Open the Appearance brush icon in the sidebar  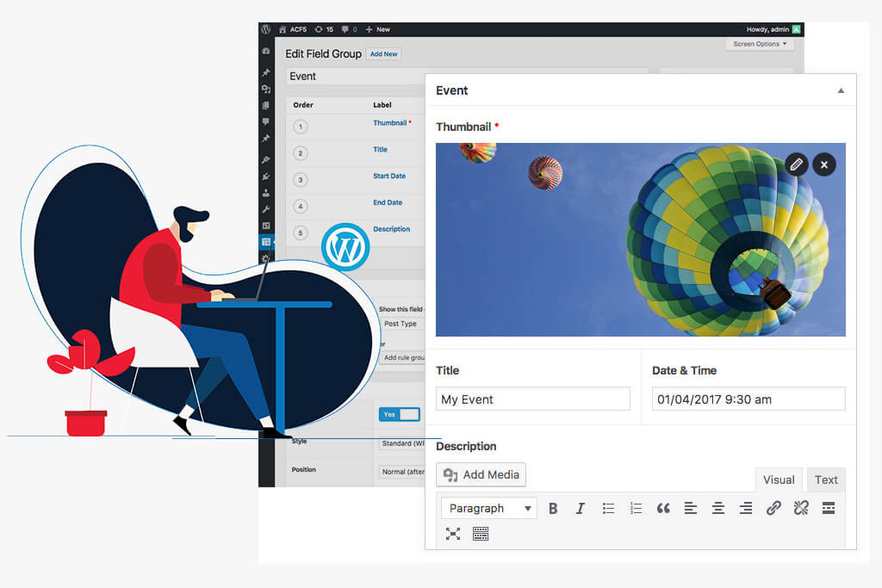266,159
